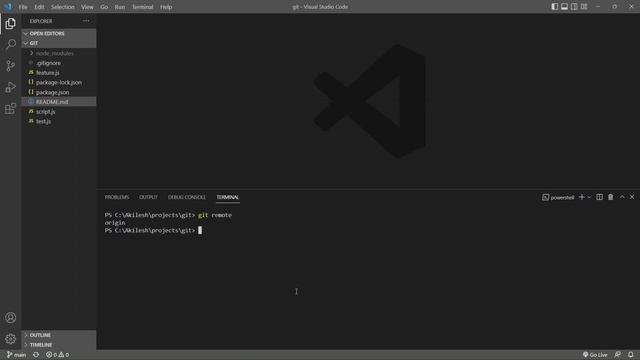Screen dimensions: 640x360
Task: Open the Source Control view icon
Action: 11,65
